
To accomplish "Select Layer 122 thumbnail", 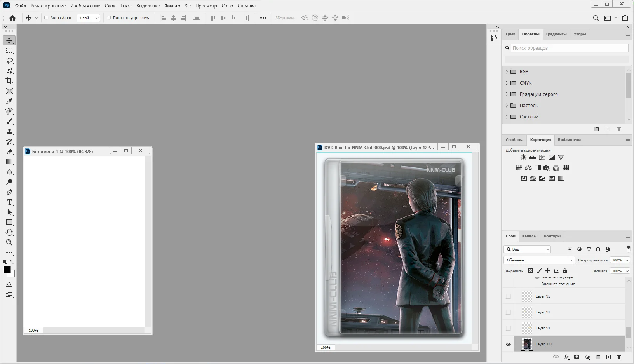I will click(527, 344).
